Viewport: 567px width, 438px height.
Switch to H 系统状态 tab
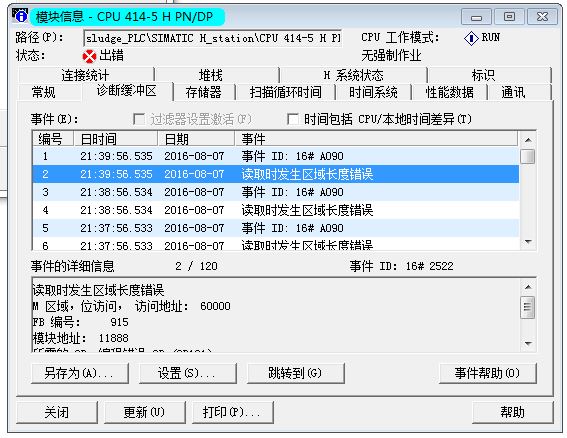353,75
